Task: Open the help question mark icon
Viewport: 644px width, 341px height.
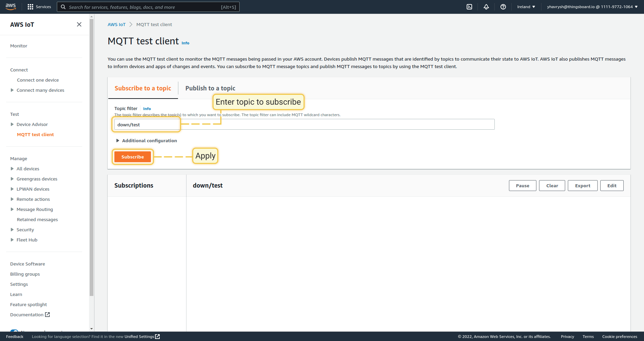Action: 503,7
